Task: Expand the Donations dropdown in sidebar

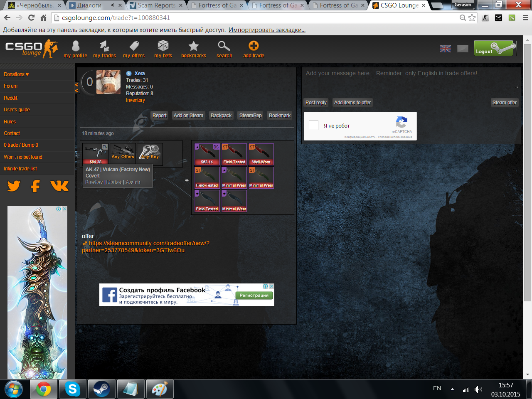Action: 16,74
